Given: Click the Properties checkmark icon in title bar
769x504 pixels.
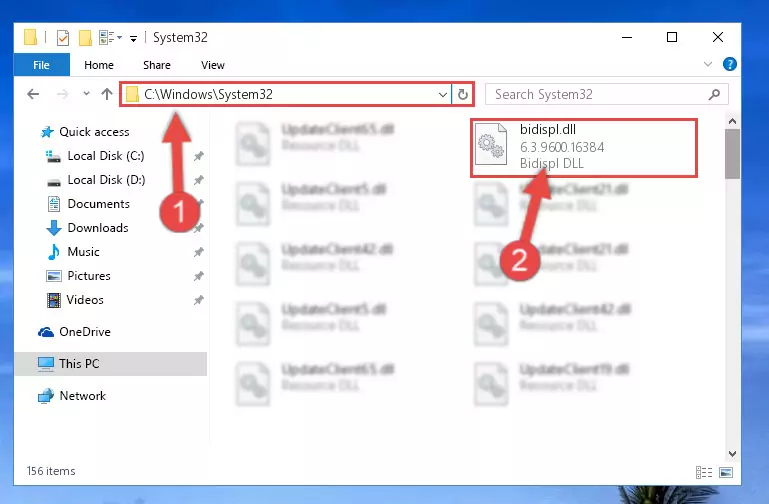Looking at the screenshot, I should pyautogui.click(x=63, y=38).
